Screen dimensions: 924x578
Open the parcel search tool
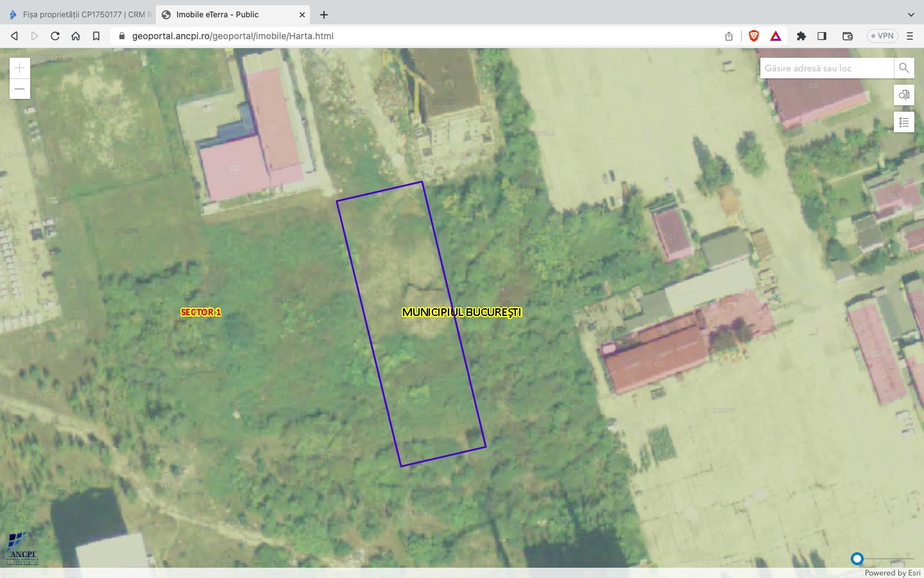(x=903, y=95)
